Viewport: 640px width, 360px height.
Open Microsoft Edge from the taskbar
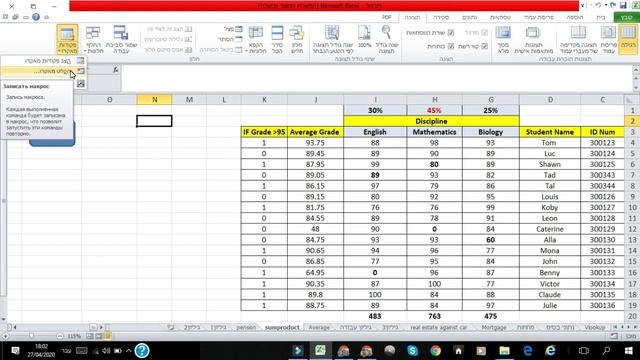coord(528,350)
